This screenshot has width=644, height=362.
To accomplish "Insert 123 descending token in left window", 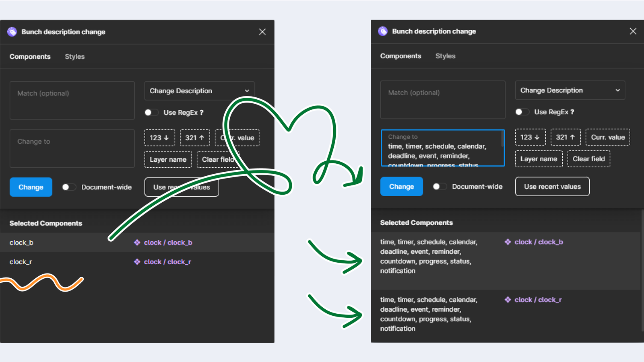I will coord(160,138).
